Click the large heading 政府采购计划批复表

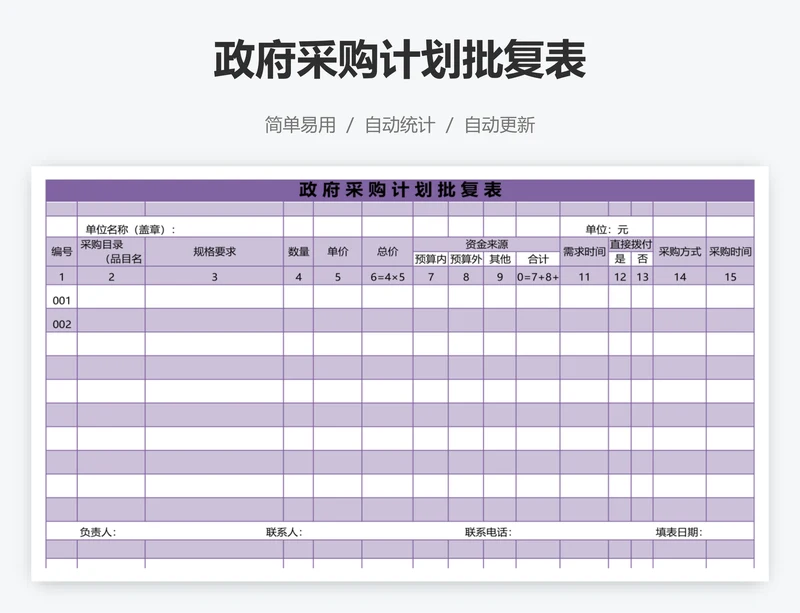click(x=399, y=60)
